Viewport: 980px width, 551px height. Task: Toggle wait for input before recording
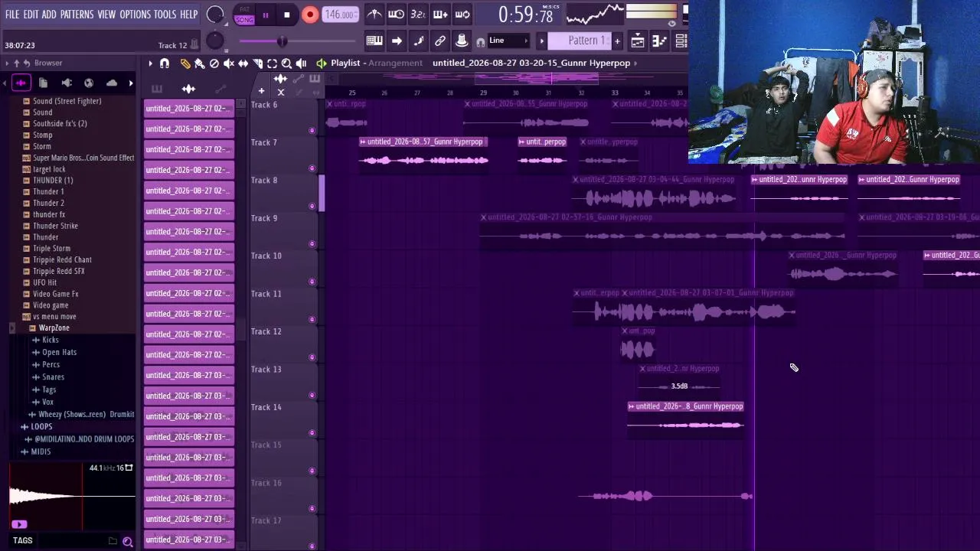tap(397, 15)
